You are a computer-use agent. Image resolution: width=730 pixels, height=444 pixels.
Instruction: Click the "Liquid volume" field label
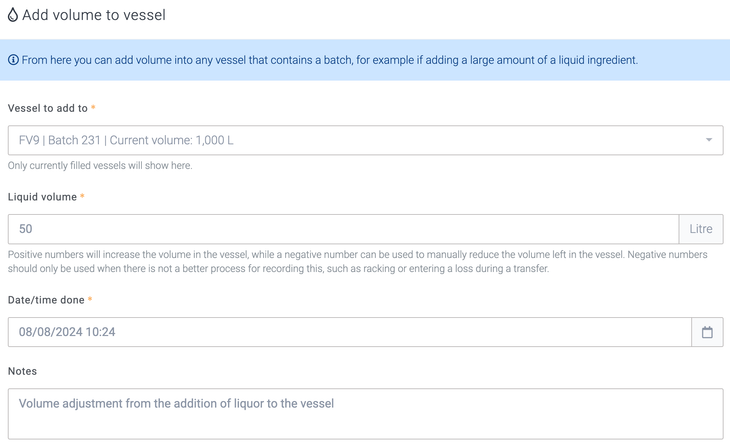point(42,197)
